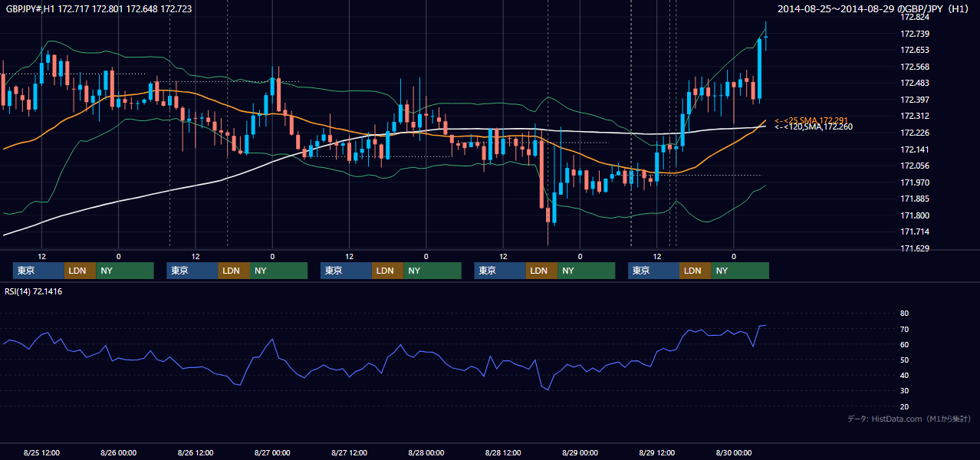This screenshot has height=460, width=980.
Task: Select the 8/27 00:00 date label
Action: [x=272, y=452]
